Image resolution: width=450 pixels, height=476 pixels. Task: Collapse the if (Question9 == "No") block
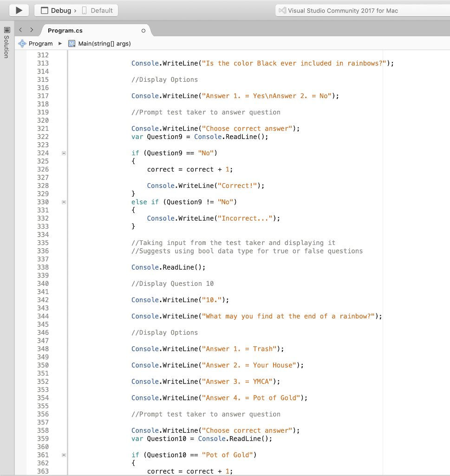coord(64,152)
